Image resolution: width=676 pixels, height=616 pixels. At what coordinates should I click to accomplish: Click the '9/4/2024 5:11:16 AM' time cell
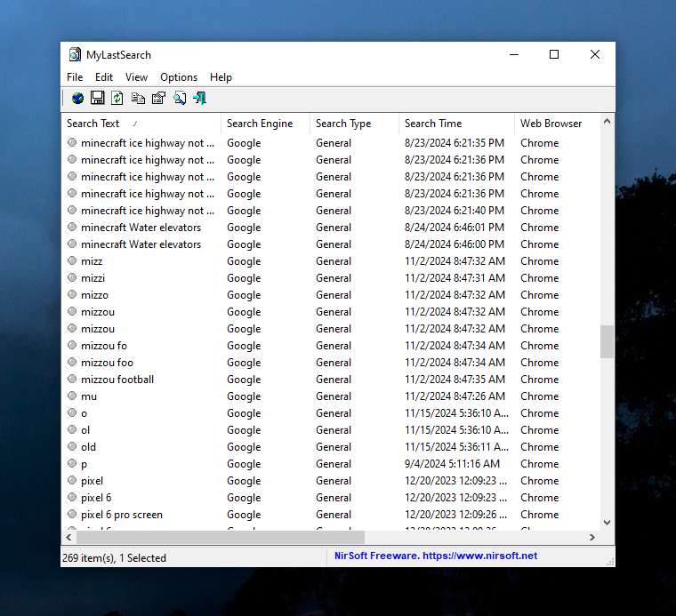[x=452, y=463]
